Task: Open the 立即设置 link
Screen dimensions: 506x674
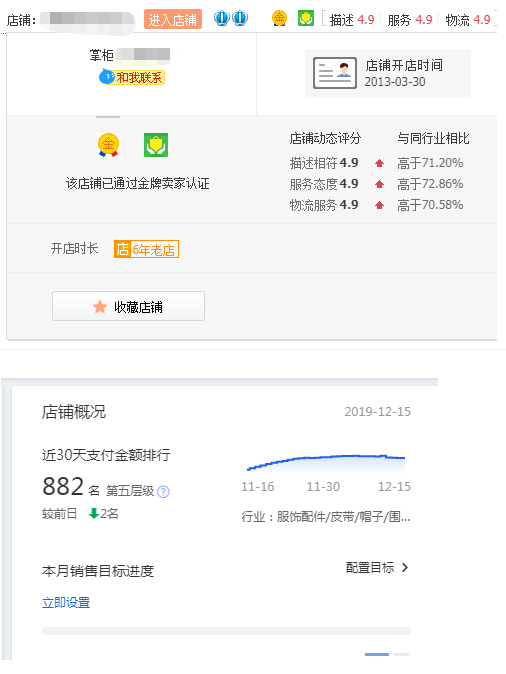Action: [66, 603]
